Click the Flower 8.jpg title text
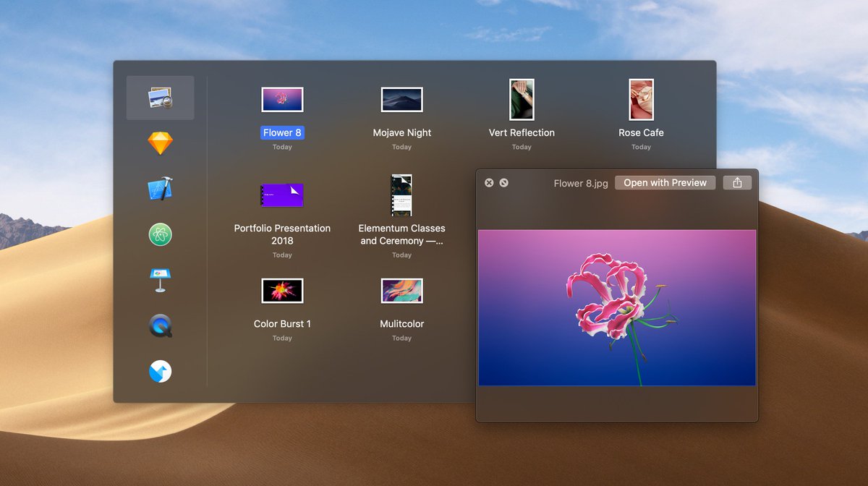The width and height of the screenshot is (868, 486). (581, 184)
